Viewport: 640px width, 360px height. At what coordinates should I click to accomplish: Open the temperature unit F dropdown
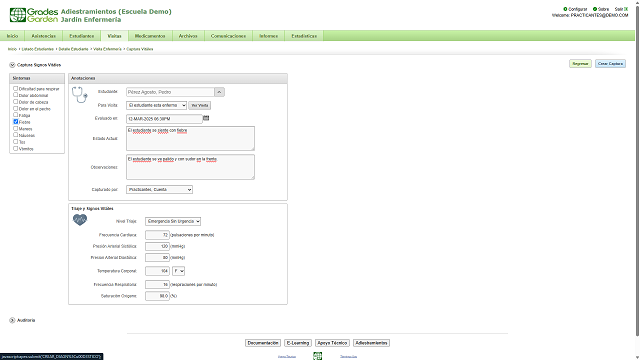[x=178, y=271]
